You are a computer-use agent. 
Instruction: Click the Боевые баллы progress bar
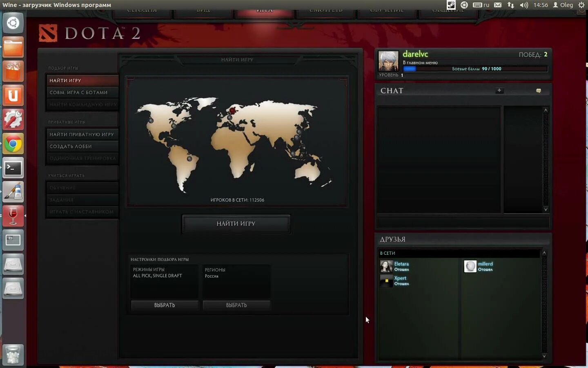tap(475, 69)
